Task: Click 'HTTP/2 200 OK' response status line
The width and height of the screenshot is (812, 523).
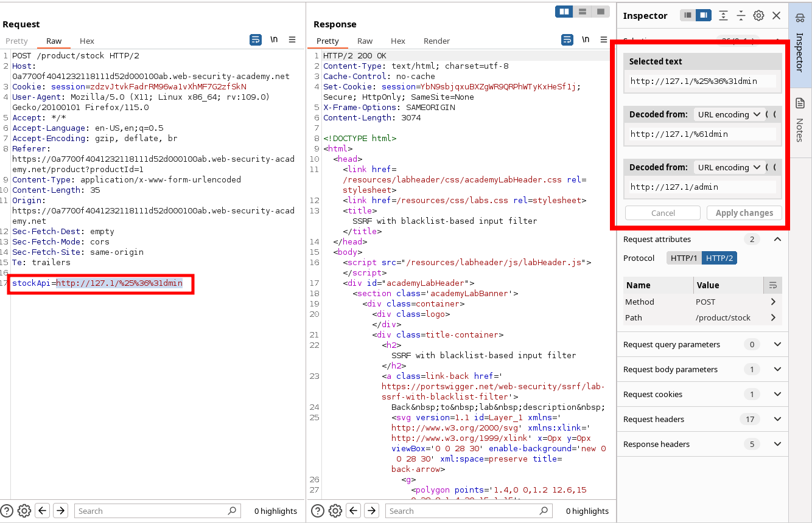Action: (354, 55)
